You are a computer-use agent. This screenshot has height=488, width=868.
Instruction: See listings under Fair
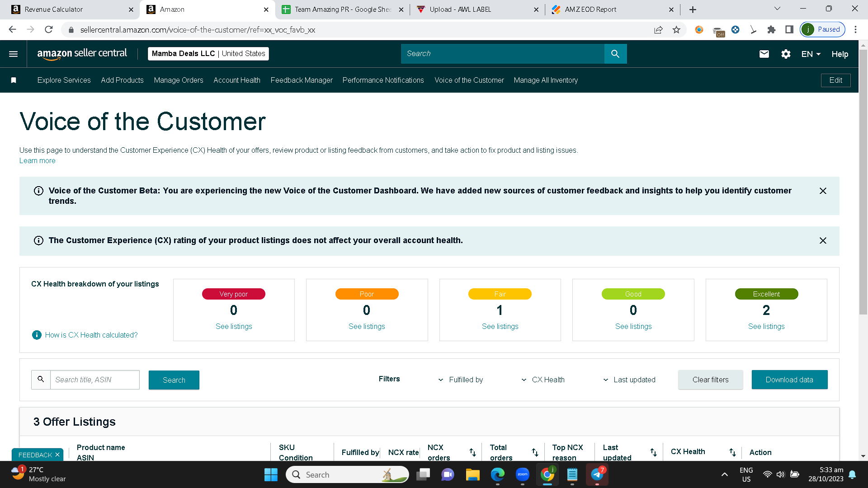click(500, 326)
